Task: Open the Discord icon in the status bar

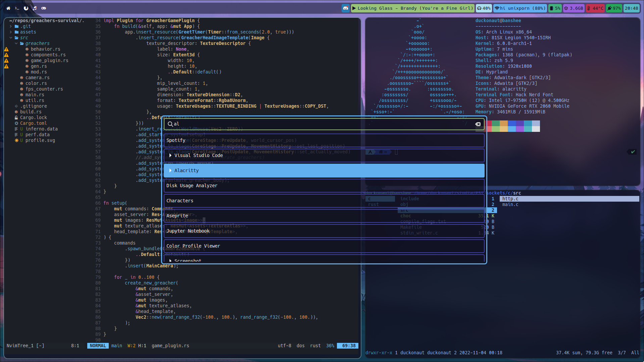Action: click(346, 8)
